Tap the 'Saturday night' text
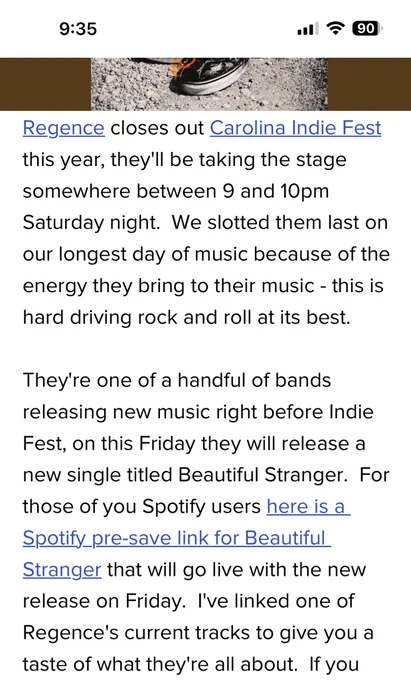Image resolution: width=411 pixels, height=680 pixels. coord(91,223)
